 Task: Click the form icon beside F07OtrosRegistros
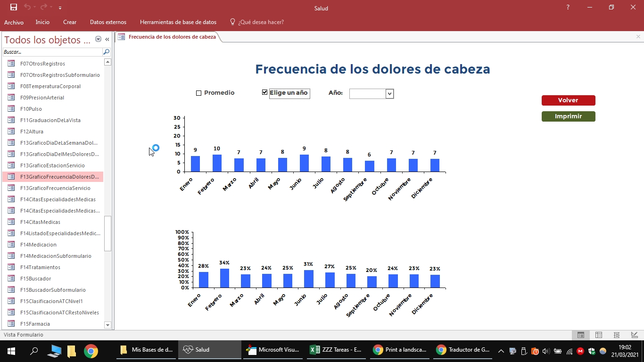click(11, 64)
